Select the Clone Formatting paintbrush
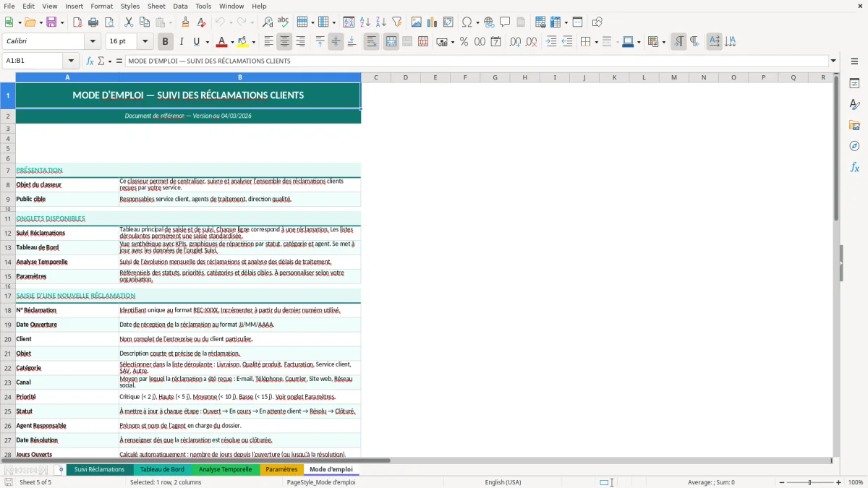The width and height of the screenshot is (868, 488). [x=185, y=22]
